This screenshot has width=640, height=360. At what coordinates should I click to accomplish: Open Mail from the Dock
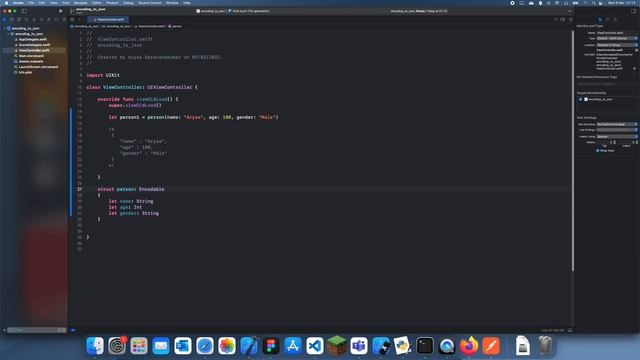pyautogui.click(x=161, y=346)
